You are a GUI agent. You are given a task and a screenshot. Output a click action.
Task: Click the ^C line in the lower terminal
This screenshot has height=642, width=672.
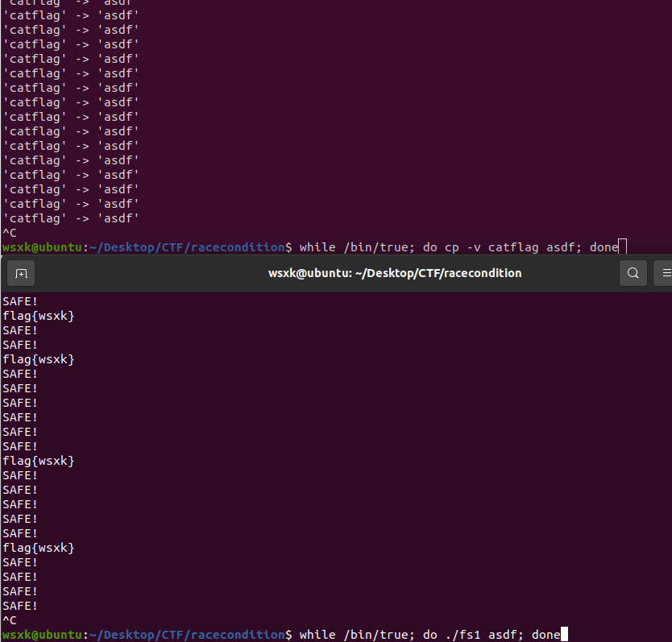(10, 620)
